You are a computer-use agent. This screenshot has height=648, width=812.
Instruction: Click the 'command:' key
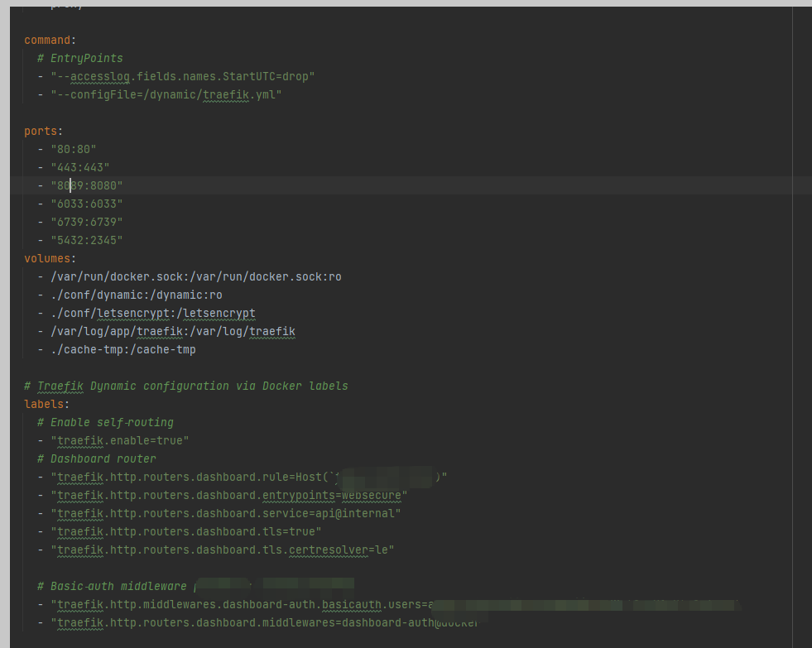tap(50, 40)
